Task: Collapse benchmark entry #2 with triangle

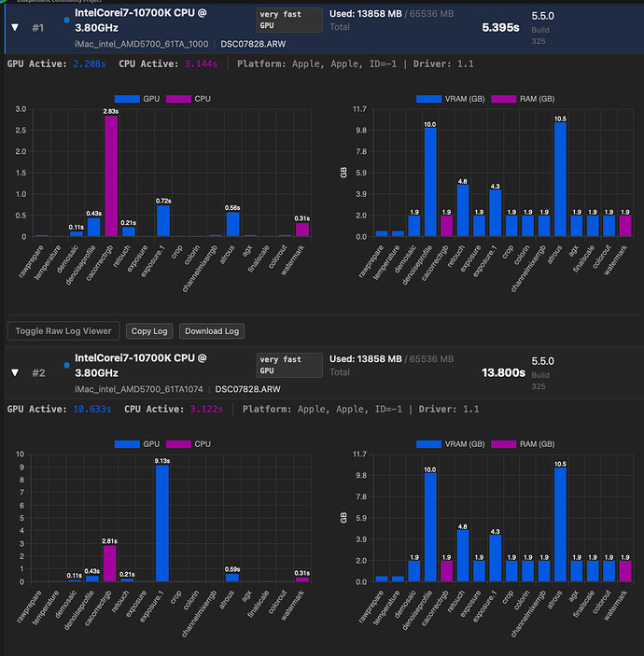Action: click(15, 372)
